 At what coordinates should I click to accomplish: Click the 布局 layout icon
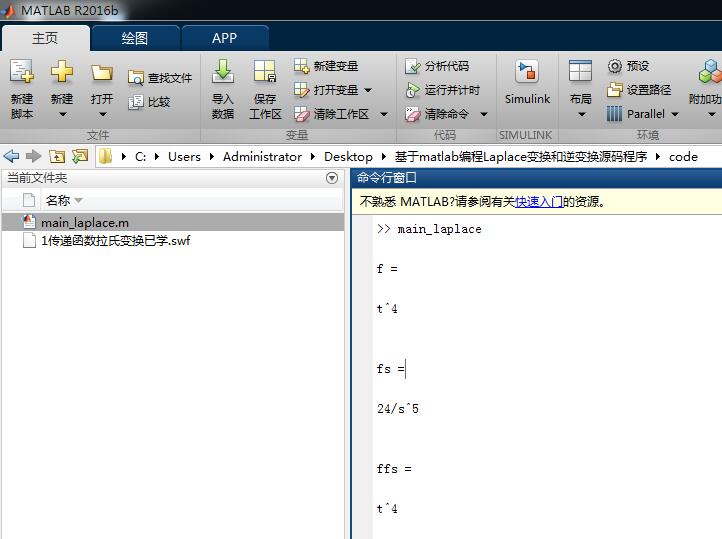click(x=580, y=71)
